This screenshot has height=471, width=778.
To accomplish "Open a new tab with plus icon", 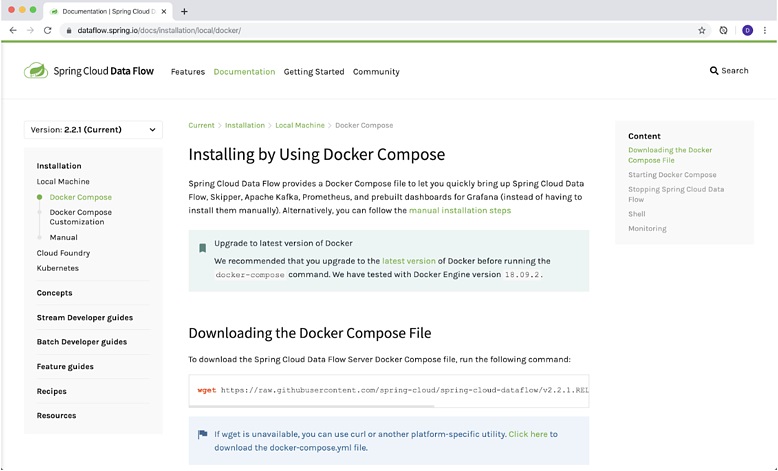I will coord(184,11).
